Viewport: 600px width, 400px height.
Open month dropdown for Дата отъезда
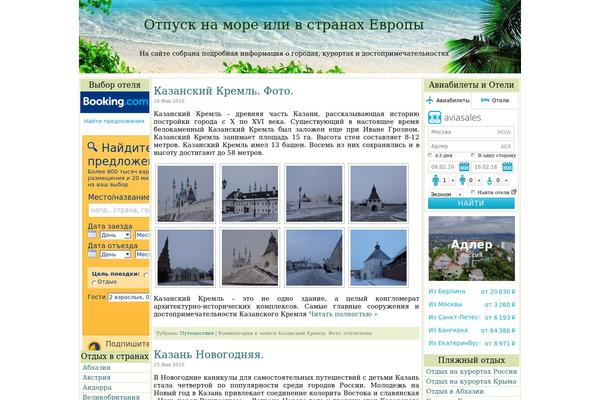142,254
